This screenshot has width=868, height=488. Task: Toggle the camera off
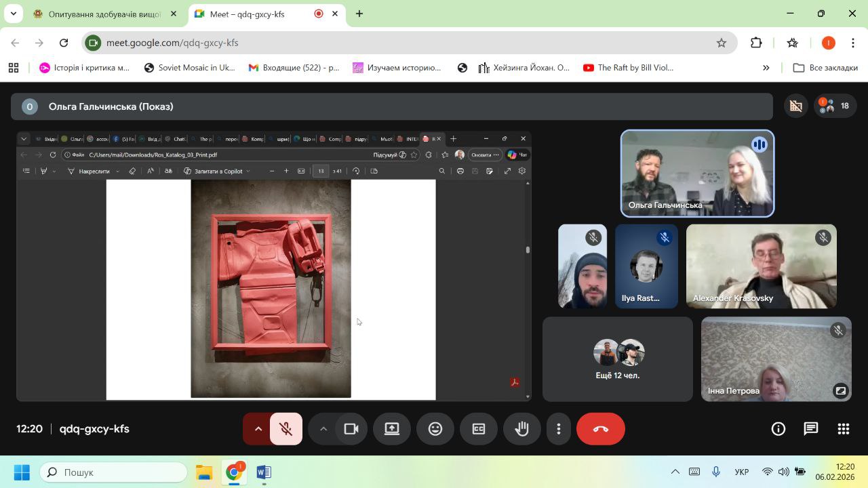pos(351,429)
